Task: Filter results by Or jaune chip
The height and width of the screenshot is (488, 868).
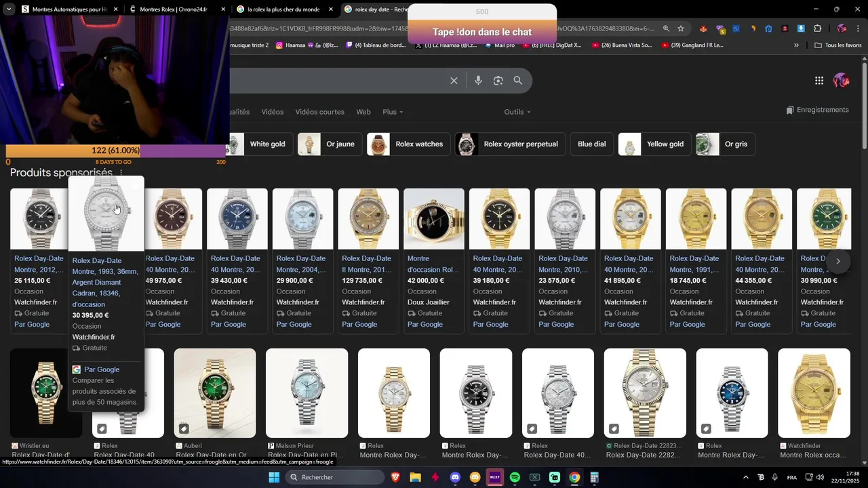Action: point(330,144)
